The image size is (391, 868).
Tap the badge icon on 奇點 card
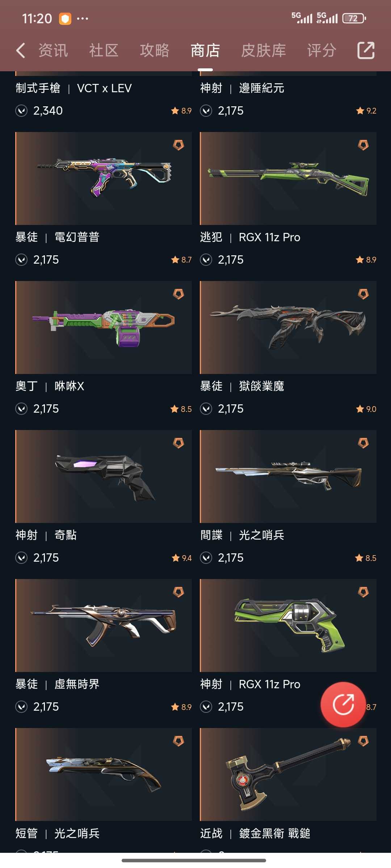[178, 443]
